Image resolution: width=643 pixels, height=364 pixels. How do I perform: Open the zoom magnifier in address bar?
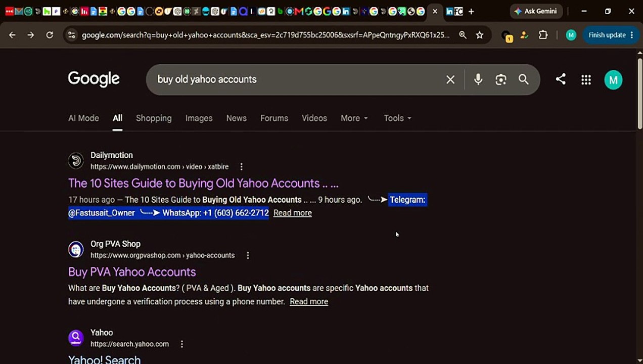pyautogui.click(x=463, y=35)
